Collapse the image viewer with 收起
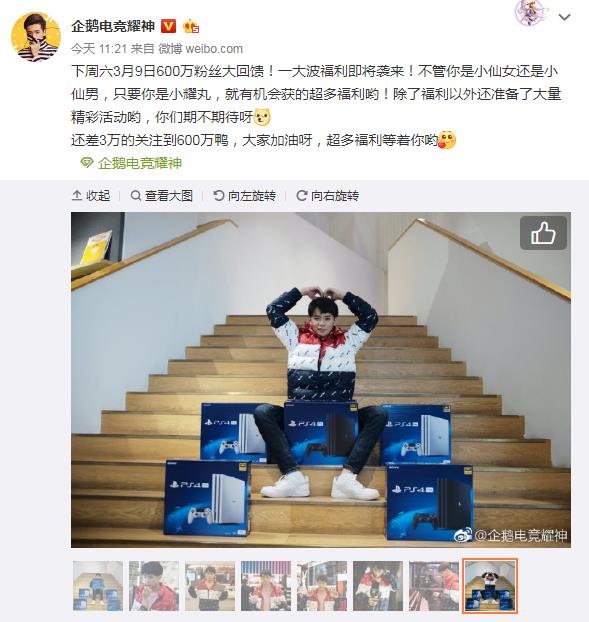589x622 pixels. (x=91, y=196)
